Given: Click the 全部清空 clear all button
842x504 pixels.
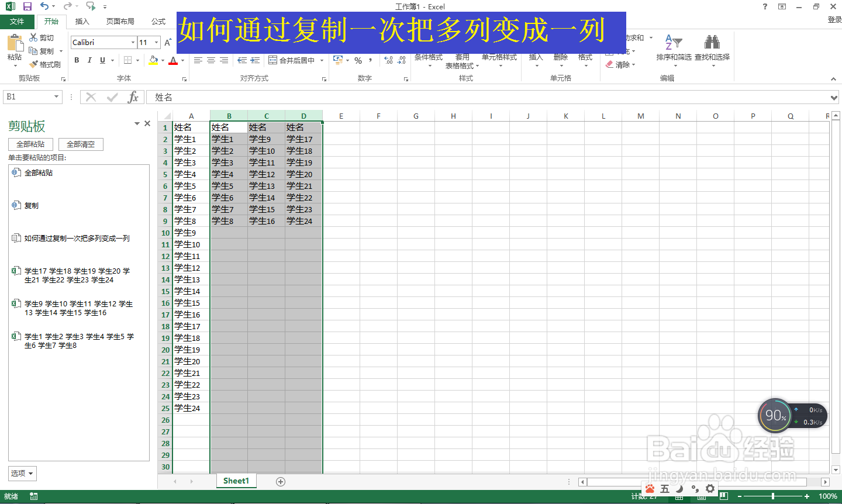Looking at the screenshot, I should [x=81, y=144].
